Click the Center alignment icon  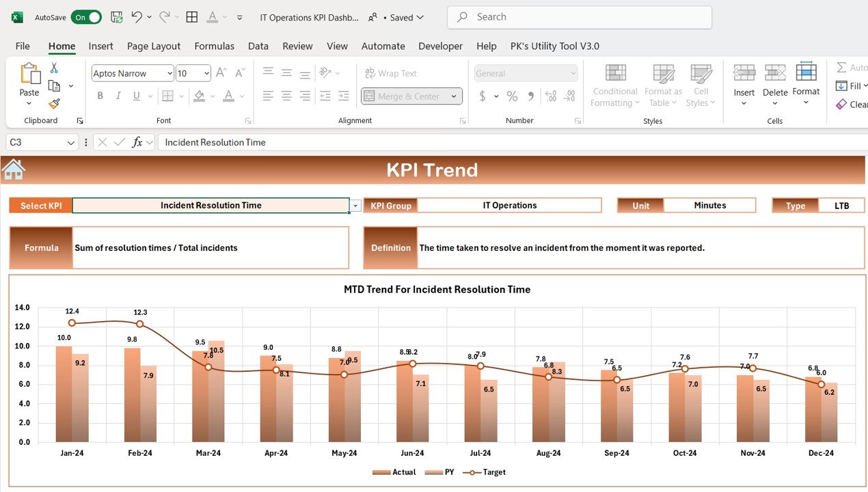[287, 96]
